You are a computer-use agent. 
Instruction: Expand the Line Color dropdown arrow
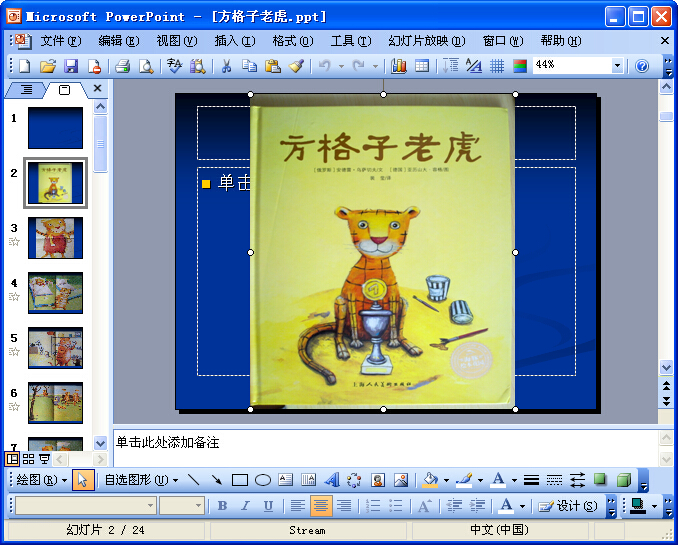[x=480, y=480]
